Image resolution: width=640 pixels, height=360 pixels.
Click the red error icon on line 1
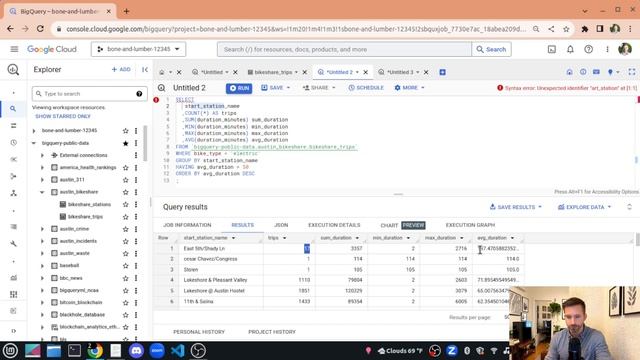click(156, 100)
